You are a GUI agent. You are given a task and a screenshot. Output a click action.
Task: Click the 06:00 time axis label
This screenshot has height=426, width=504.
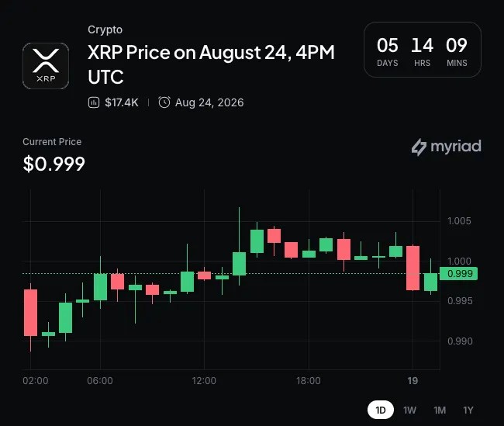pyautogui.click(x=100, y=381)
